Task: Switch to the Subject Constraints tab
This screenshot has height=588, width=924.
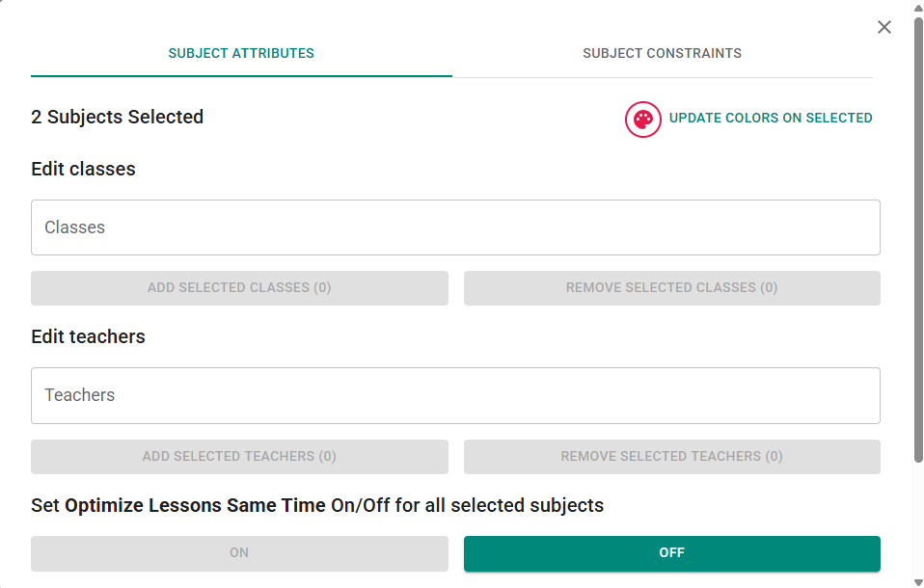Action: [662, 53]
